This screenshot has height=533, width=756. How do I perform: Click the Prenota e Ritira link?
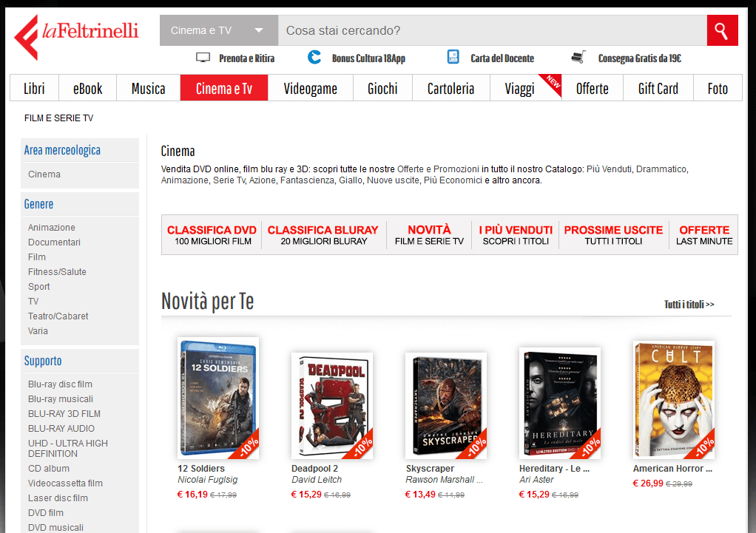coord(246,58)
